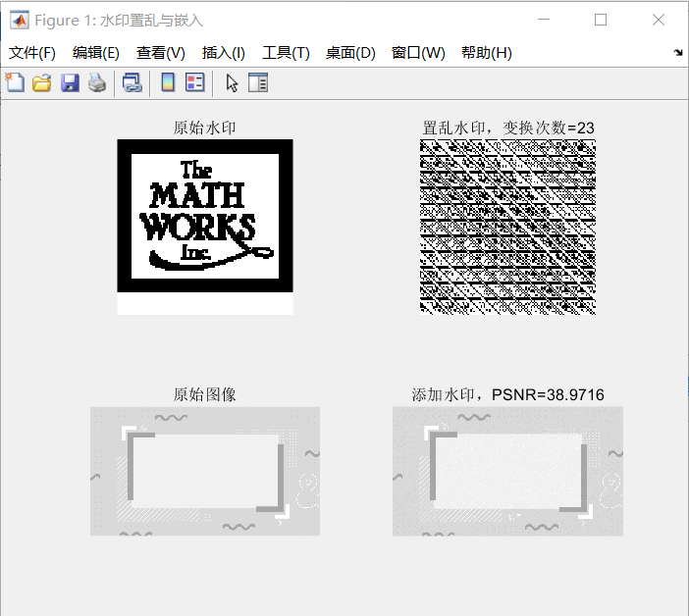689x616 pixels.
Task: Select the scrambled watermark image
Action: pos(507,227)
